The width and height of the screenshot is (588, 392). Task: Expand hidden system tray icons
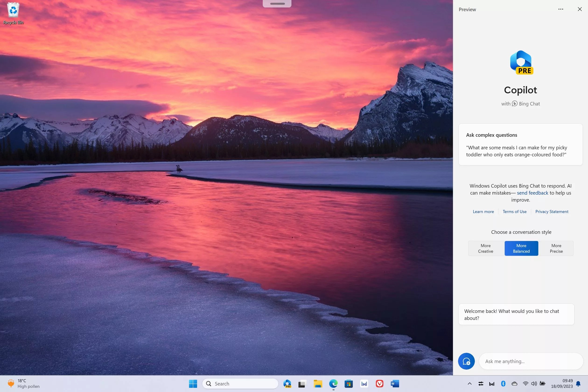tap(469, 384)
